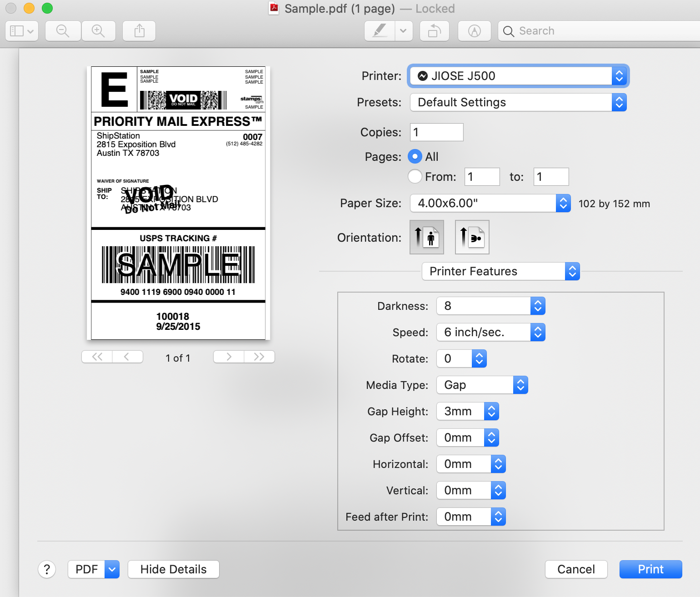Click the From page number field
The height and width of the screenshot is (597, 700).
pyautogui.click(x=482, y=177)
